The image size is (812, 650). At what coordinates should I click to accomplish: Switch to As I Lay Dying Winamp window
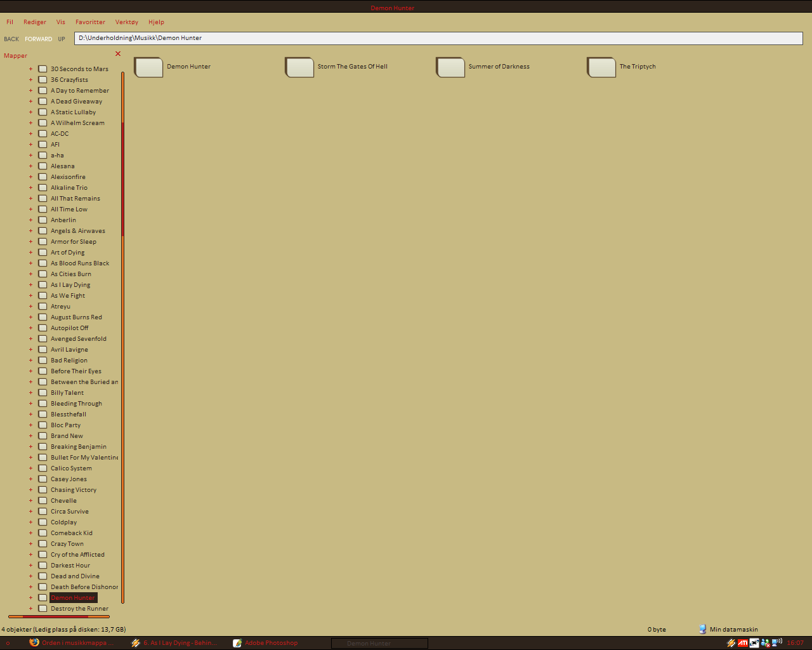174,643
